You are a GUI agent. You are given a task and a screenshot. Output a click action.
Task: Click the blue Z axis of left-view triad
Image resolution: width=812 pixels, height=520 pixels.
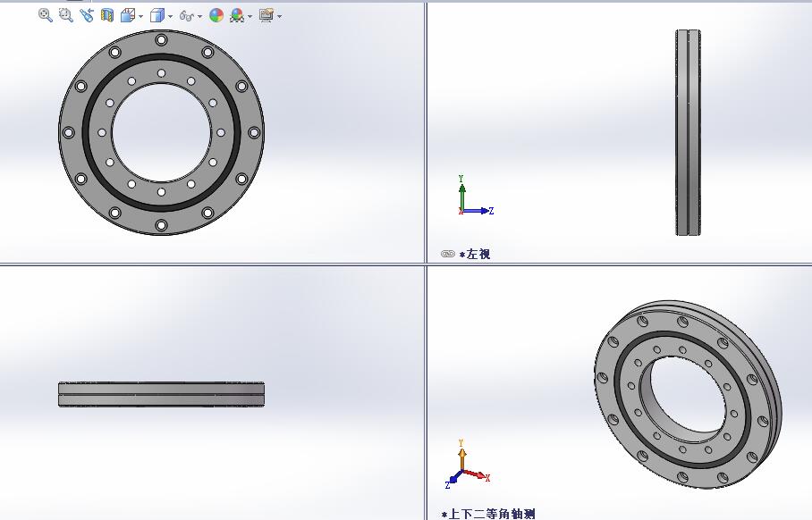click(x=477, y=211)
